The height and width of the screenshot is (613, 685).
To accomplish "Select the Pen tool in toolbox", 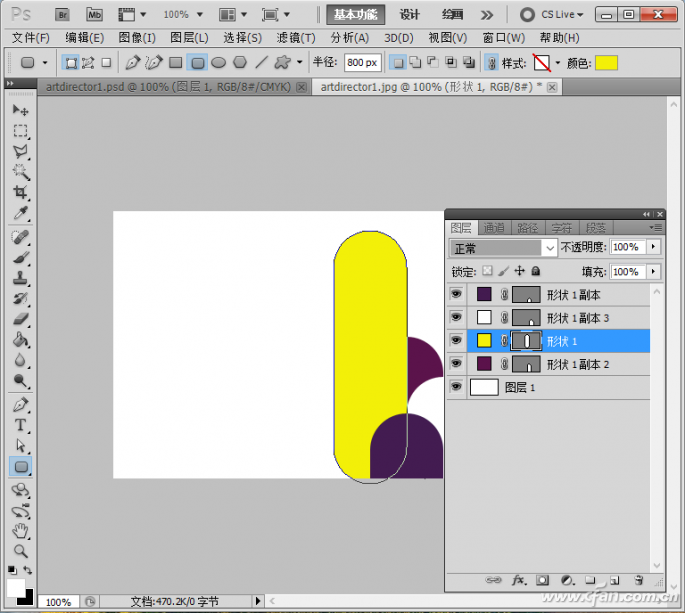I will 20,405.
